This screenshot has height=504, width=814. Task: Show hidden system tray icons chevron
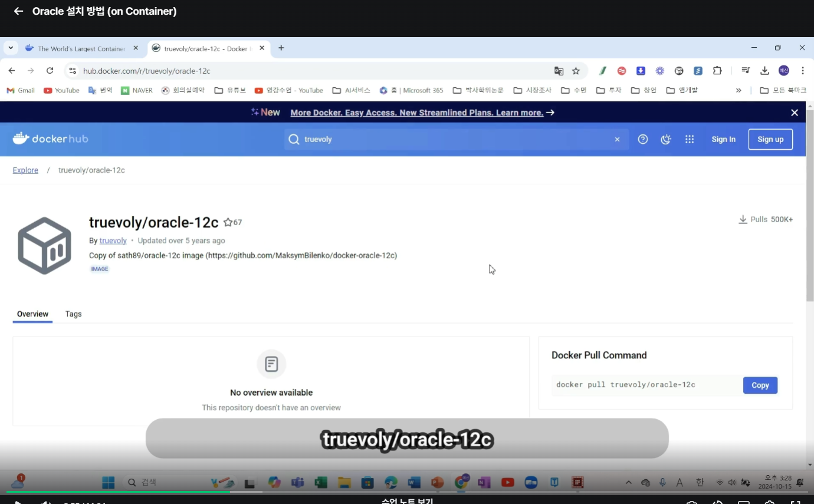click(x=629, y=483)
